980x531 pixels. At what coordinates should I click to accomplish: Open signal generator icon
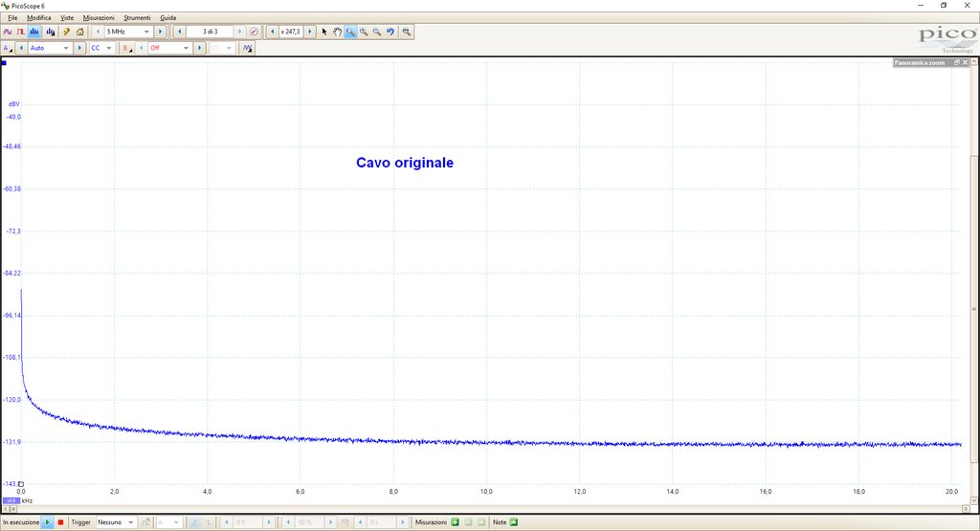pos(248,48)
